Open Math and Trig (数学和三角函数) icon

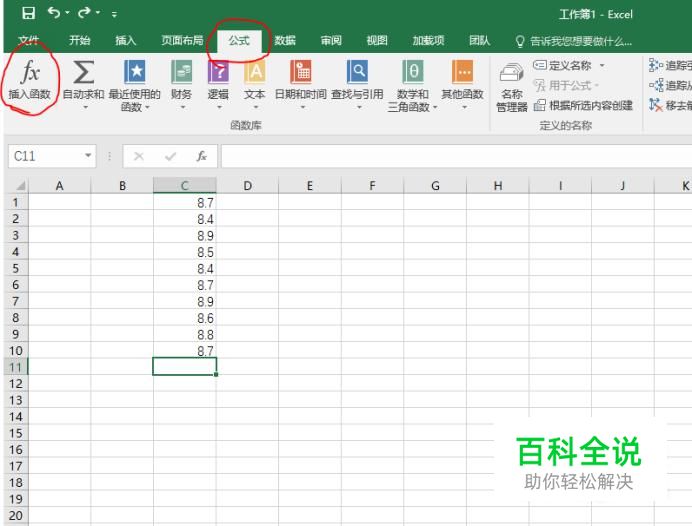[413, 71]
